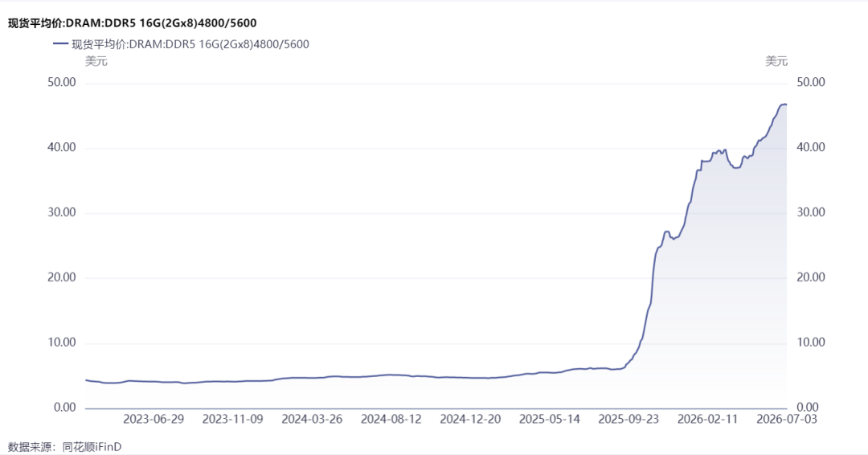Click the date label 2026-07-03
The image size is (868, 455).
pos(787,420)
